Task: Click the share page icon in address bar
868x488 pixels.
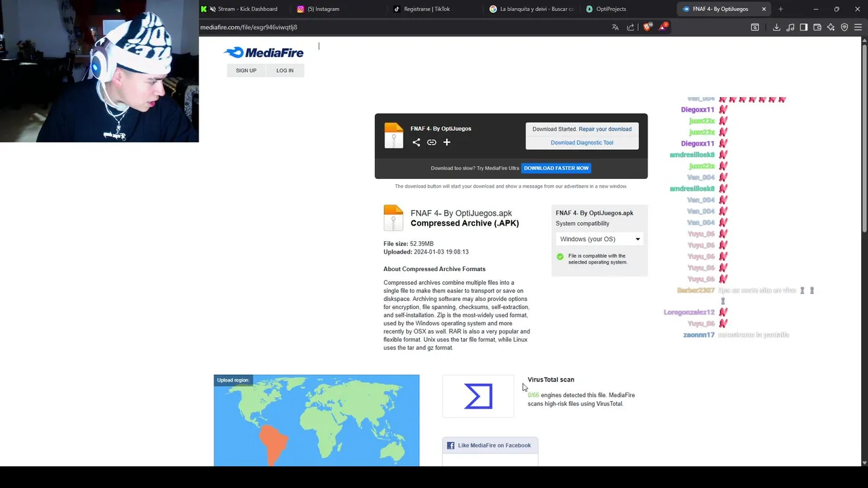Action: 631,27
